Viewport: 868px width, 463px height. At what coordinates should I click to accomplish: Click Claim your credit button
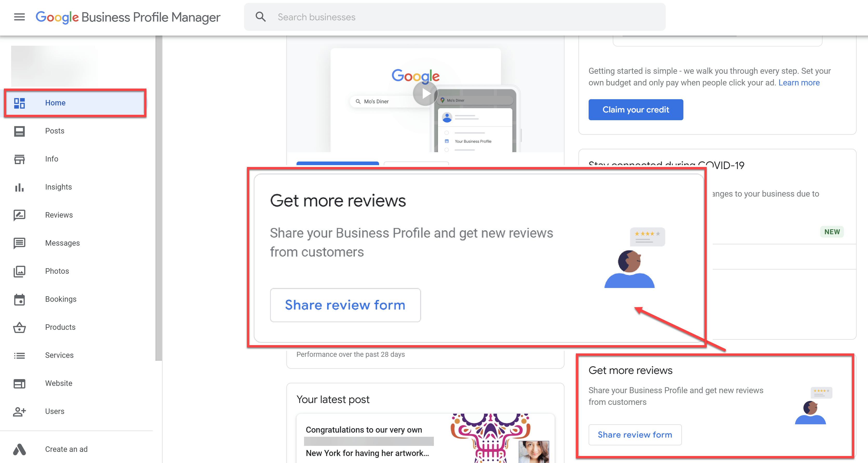(636, 110)
